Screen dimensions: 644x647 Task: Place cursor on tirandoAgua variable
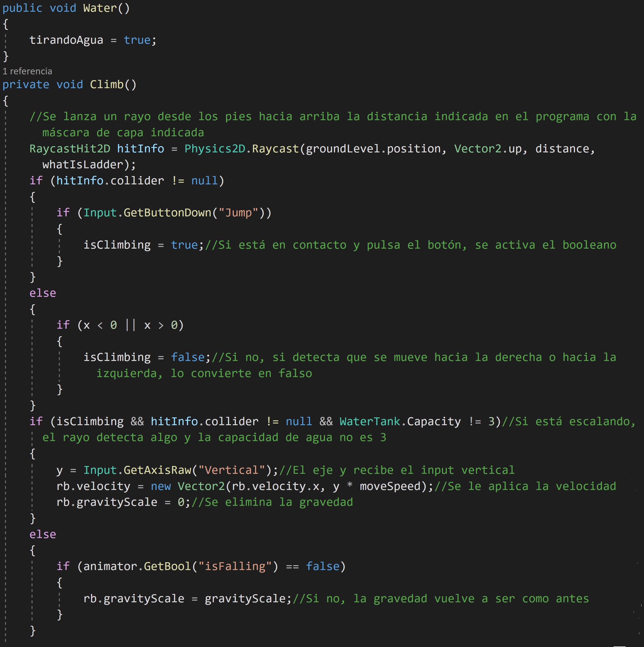point(66,40)
